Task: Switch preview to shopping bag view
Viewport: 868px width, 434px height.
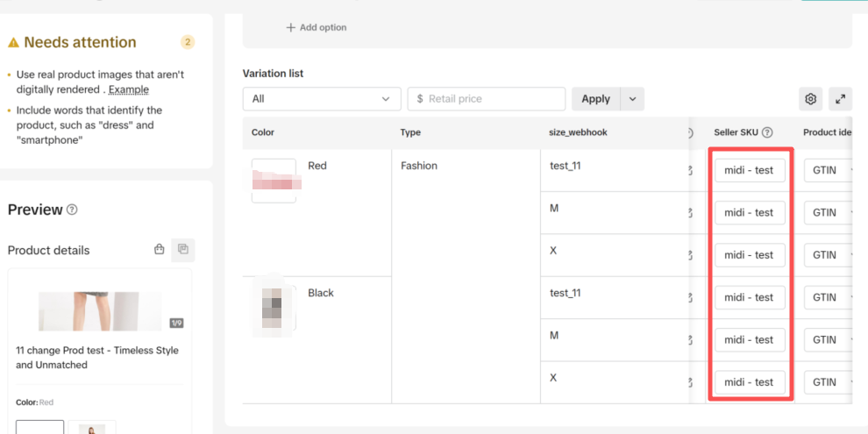Action: [x=160, y=250]
